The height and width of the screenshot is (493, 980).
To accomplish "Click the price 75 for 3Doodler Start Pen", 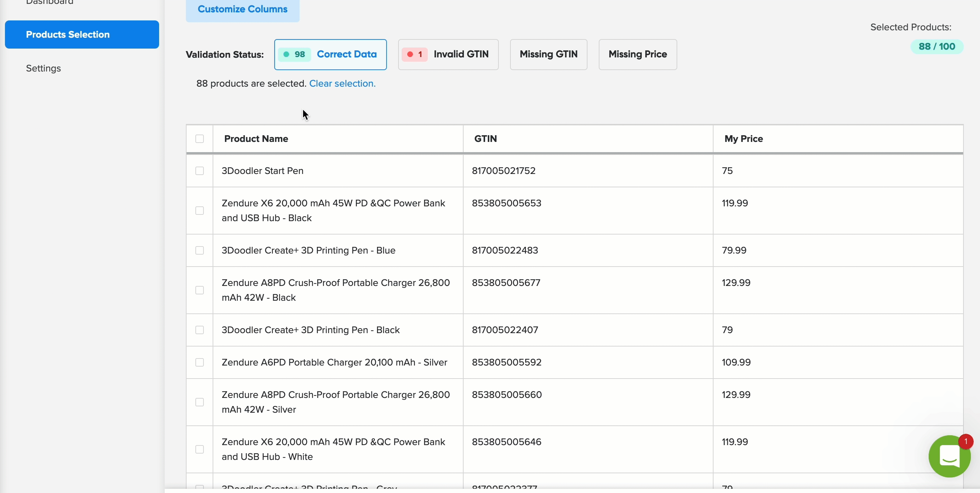I will (x=727, y=170).
